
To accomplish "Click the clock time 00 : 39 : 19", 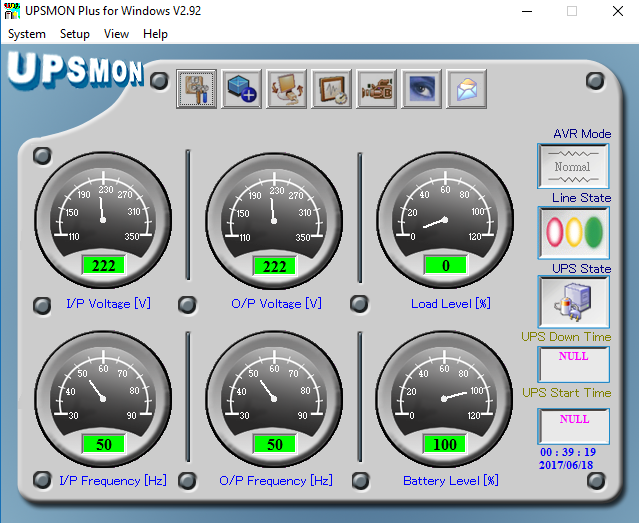I will pyautogui.click(x=568, y=452).
